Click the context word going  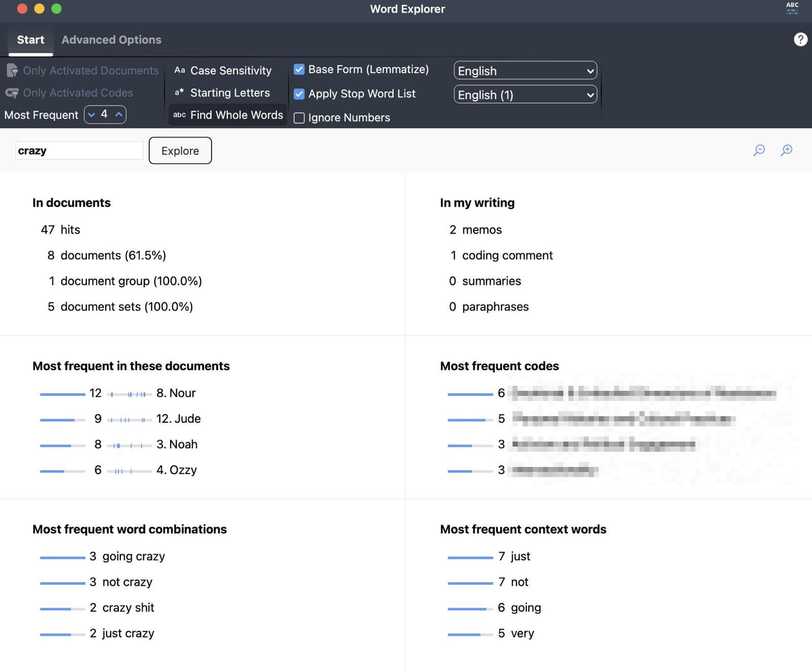pos(526,608)
